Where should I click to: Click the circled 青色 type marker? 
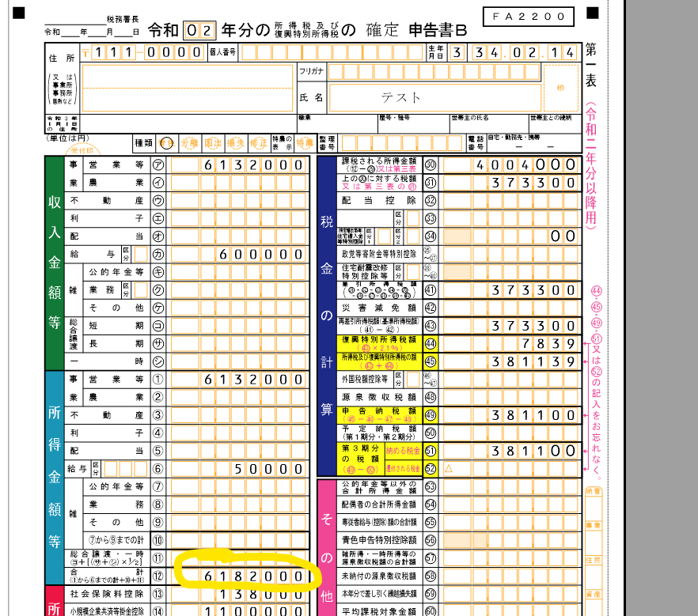pos(166,143)
